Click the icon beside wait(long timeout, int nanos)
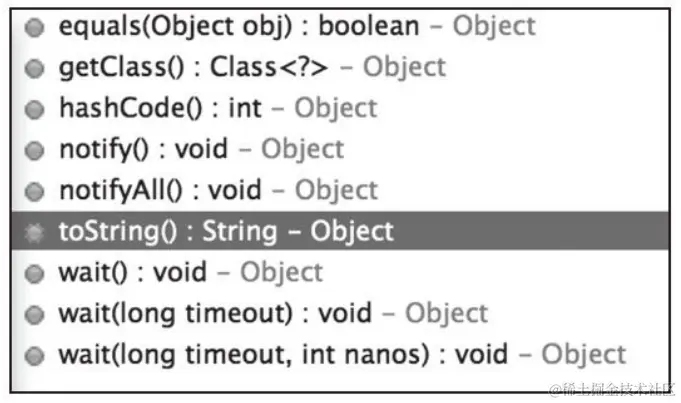The image size is (681, 403). pyautogui.click(x=34, y=356)
